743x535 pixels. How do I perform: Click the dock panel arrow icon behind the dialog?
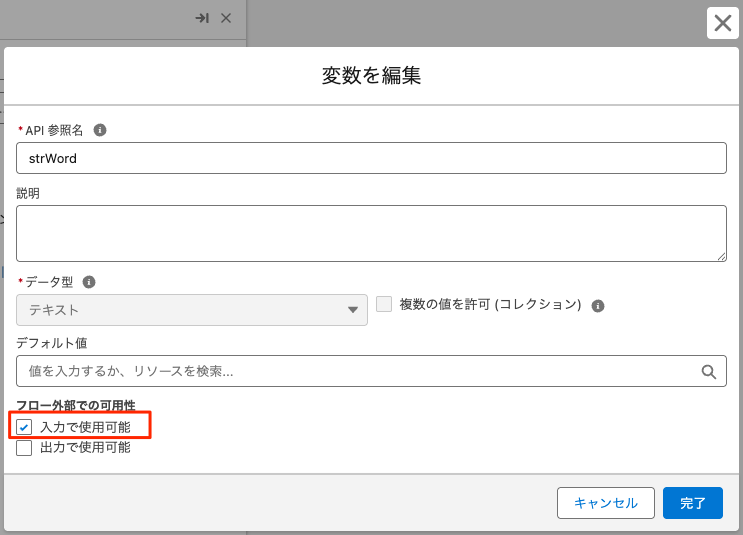pos(201,18)
